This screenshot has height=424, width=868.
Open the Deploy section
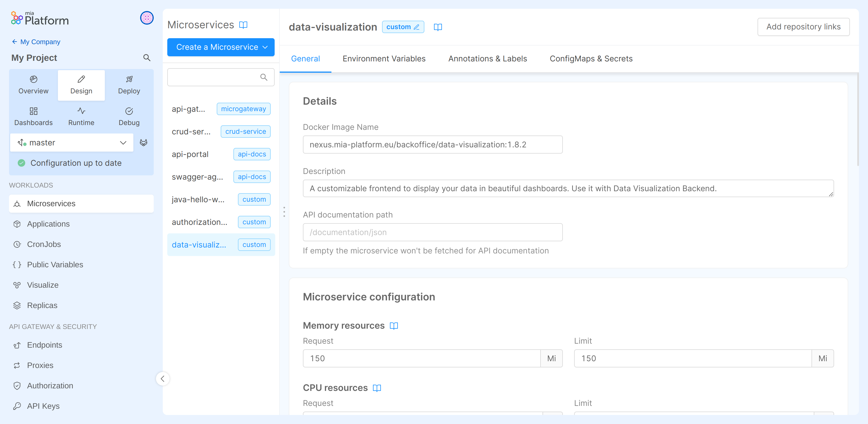click(x=129, y=85)
